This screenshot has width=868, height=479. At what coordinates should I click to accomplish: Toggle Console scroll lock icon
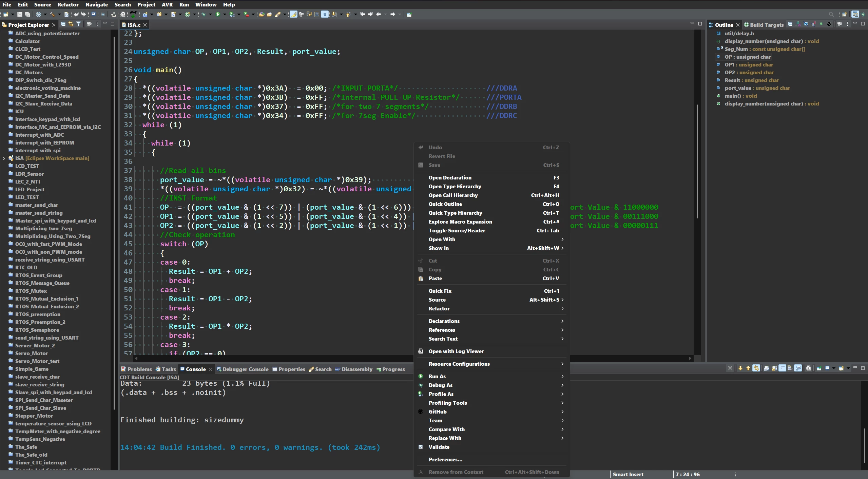pyautogui.click(x=774, y=368)
